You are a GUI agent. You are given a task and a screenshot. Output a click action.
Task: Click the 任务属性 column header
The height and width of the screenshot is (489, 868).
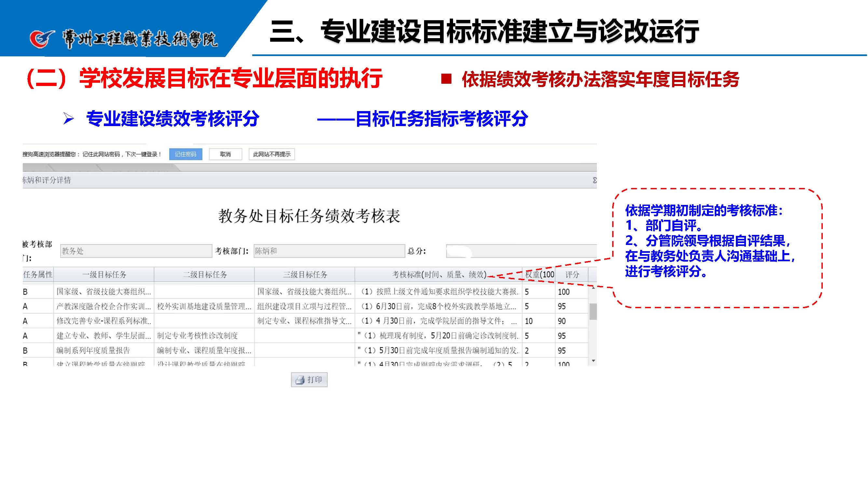(38, 275)
